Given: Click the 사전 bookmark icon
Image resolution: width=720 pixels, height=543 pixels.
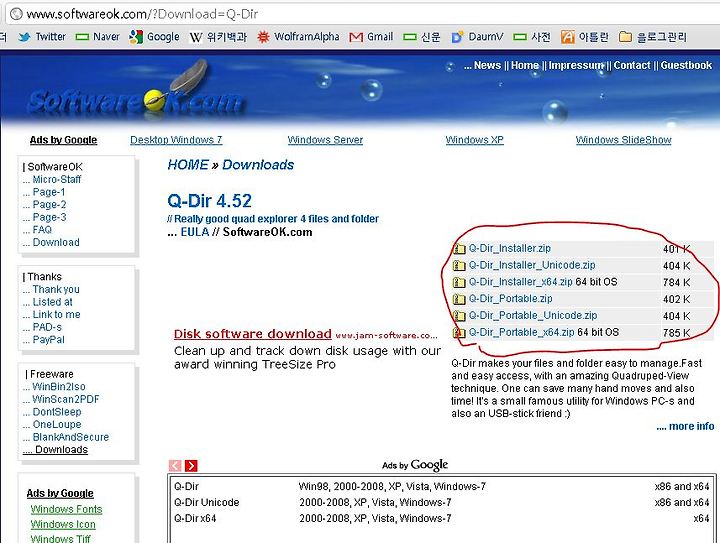Looking at the screenshot, I should pyautogui.click(x=520, y=37).
